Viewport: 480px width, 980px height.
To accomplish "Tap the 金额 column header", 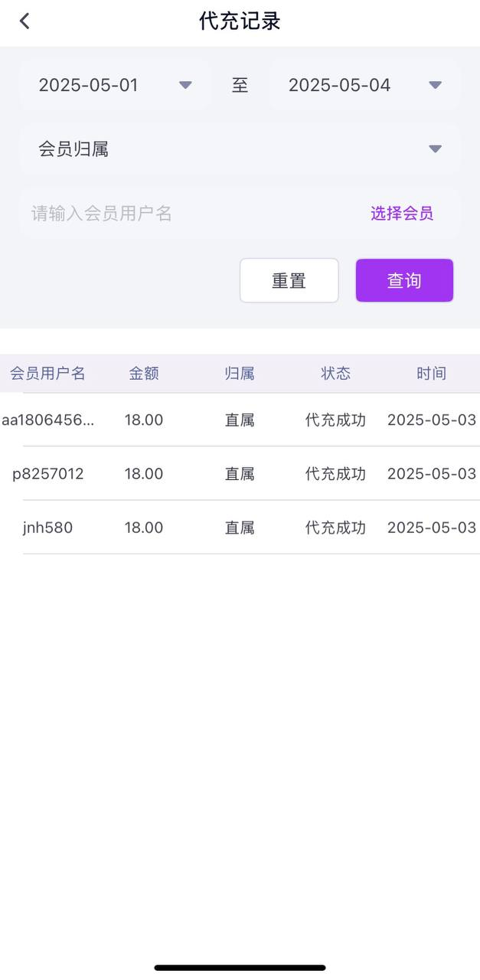I will click(144, 373).
